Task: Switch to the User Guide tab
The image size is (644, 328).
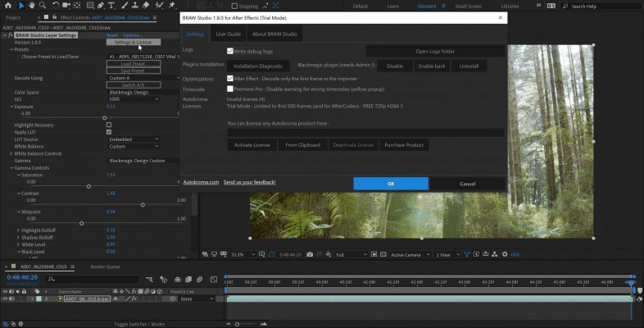Action: pos(228,34)
